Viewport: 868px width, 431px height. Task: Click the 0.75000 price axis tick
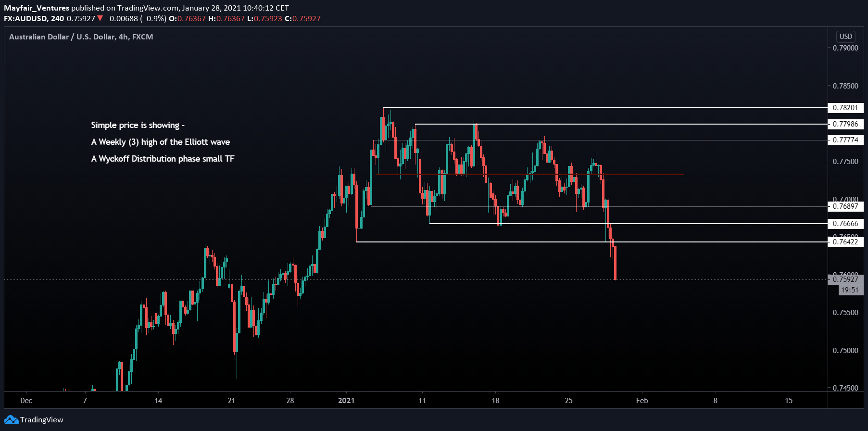pyautogui.click(x=845, y=351)
